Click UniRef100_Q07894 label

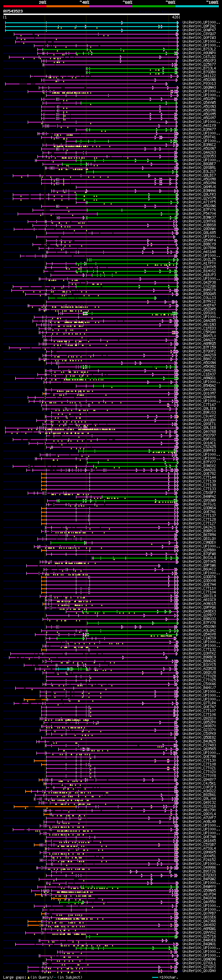(x=199, y=248)
